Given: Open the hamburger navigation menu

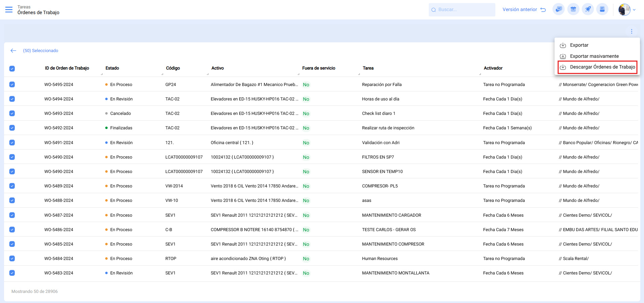Looking at the screenshot, I should pyautogui.click(x=9, y=10).
